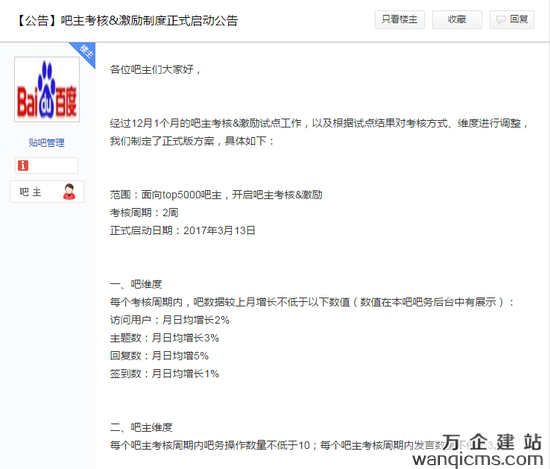Click the speech bubble reply icon
550x469 pixels.
click(501, 20)
